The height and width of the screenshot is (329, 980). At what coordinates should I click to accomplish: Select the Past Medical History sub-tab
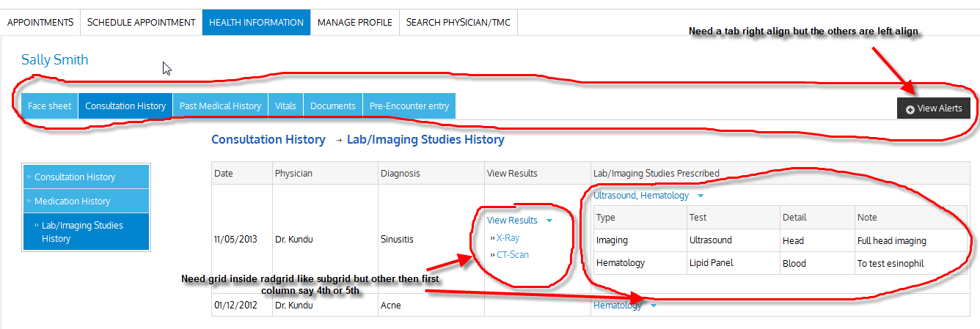coord(220,106)
